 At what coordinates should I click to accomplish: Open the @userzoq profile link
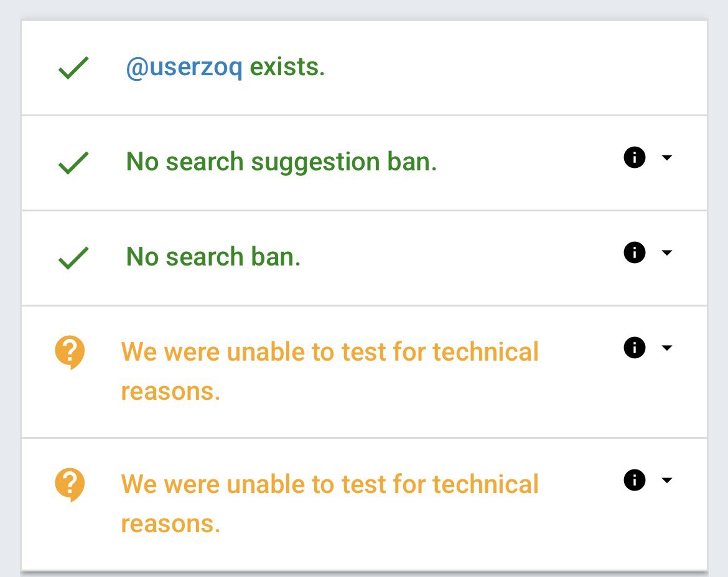pyautogui.click(x=184, y=68)
